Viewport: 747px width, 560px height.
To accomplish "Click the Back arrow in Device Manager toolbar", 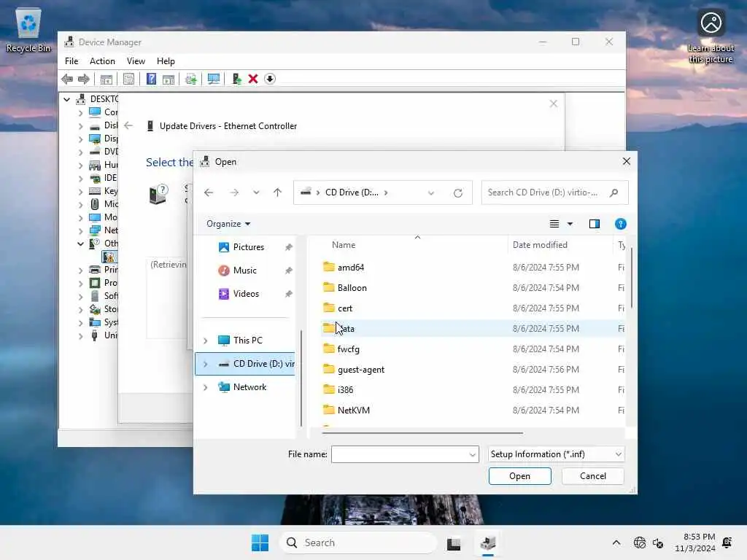I will [x=67, y=79].
